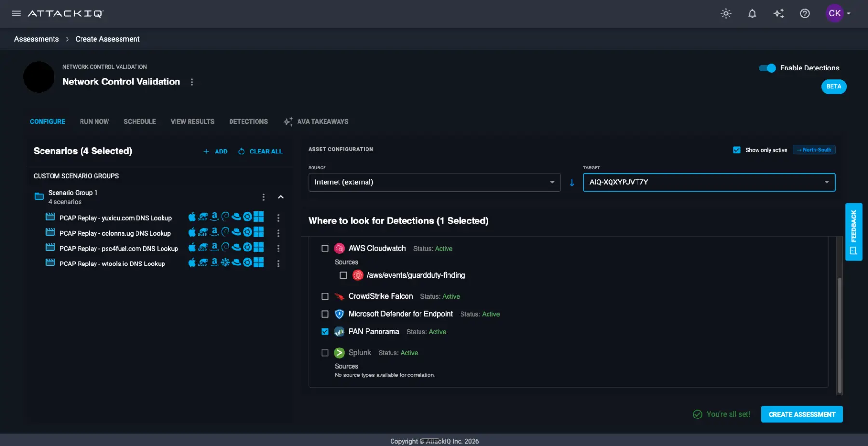
Task: Navigate to the Assessments breadcrumb
Action: click(x=37, y=39)
